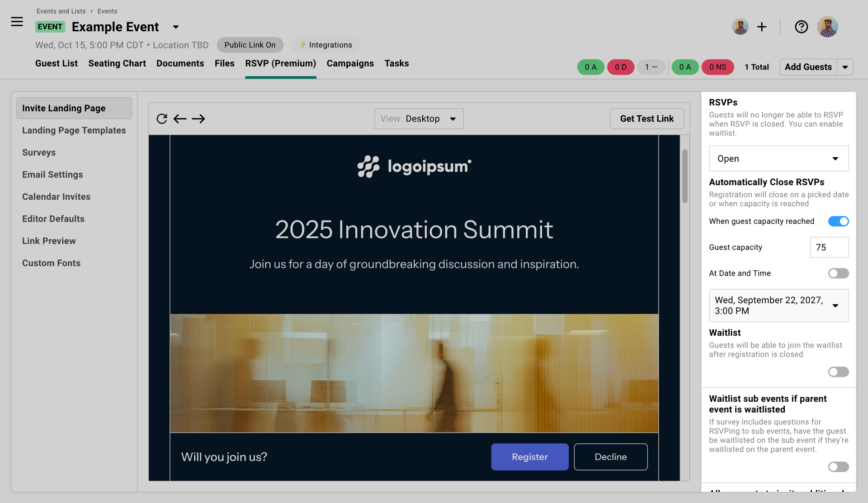Click the preview pane vertical scrollbar
Image resolution: width=868 pixels, height=503 pixels.
(685, 176)
